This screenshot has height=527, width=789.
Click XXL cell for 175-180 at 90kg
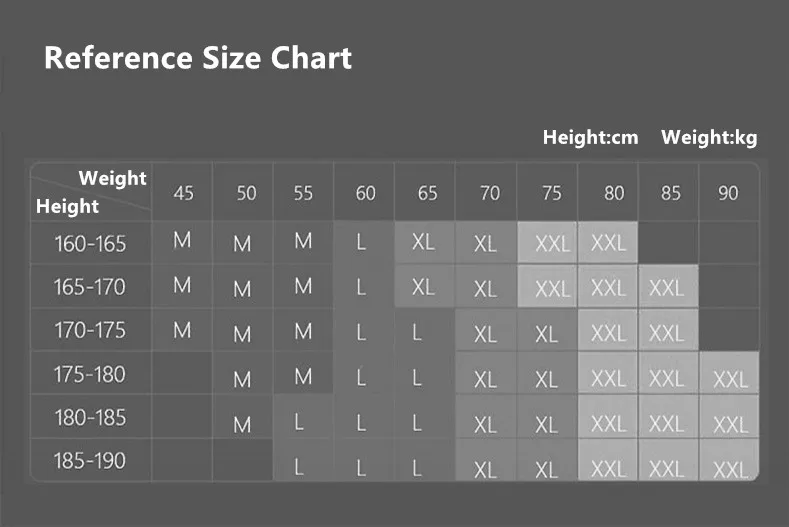click(729, 379)
